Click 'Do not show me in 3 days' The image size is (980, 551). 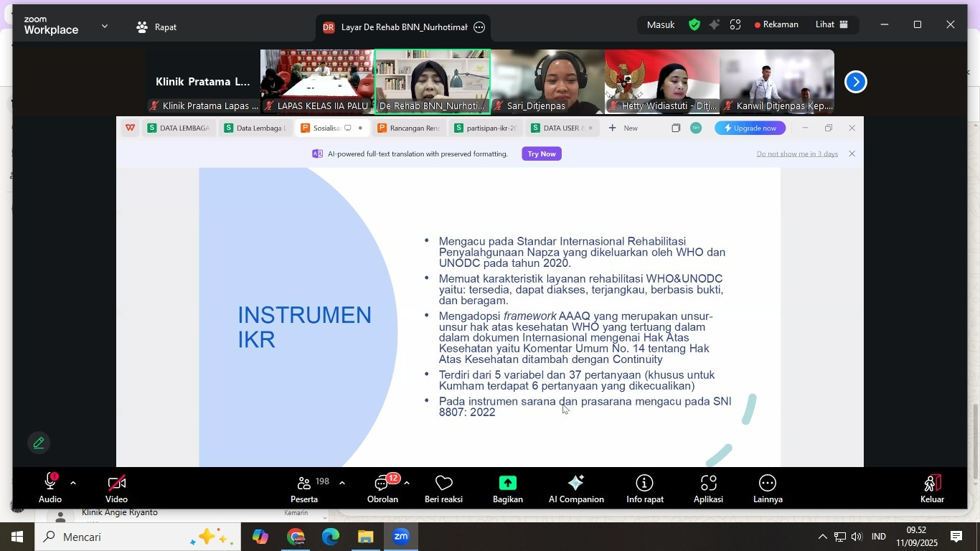pos(797,154)
